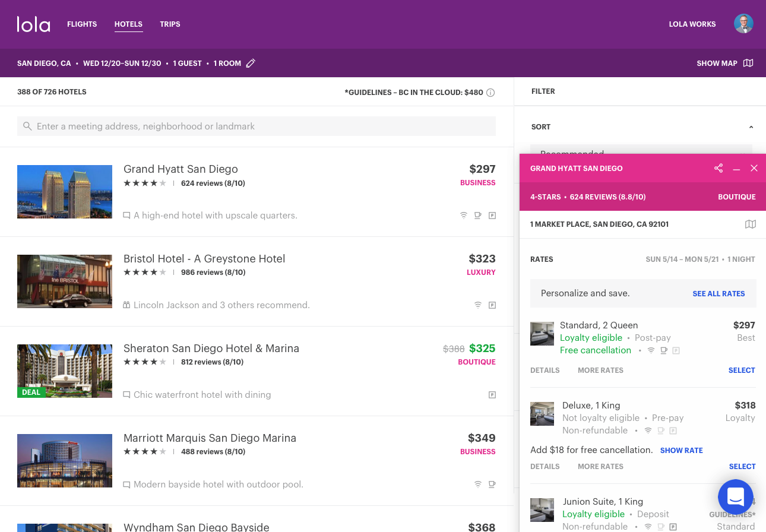This screenshot has width=766, height=532.
Task: Open the FLIGHTS tab
Action: (82, 24)
